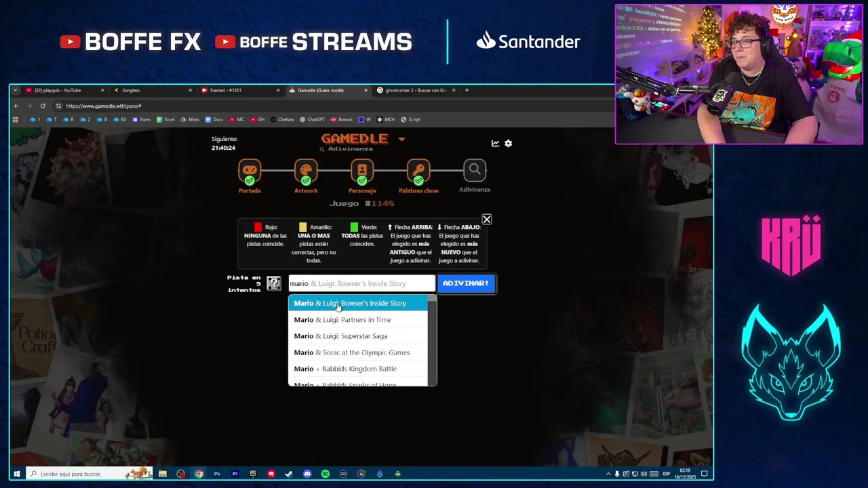Open Chrome from the taskbar
Viewport: 868px width, 488px height.
point(199,474)
